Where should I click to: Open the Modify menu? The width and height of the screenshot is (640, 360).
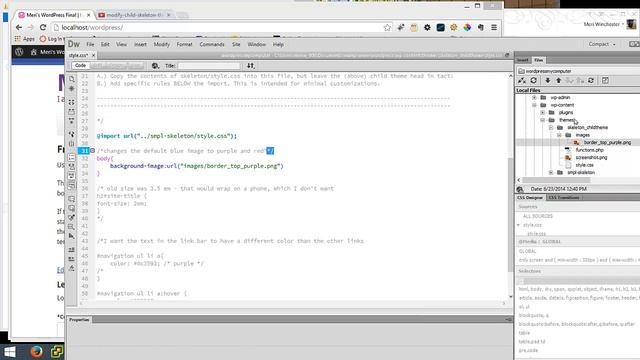[x=162, y=44]
